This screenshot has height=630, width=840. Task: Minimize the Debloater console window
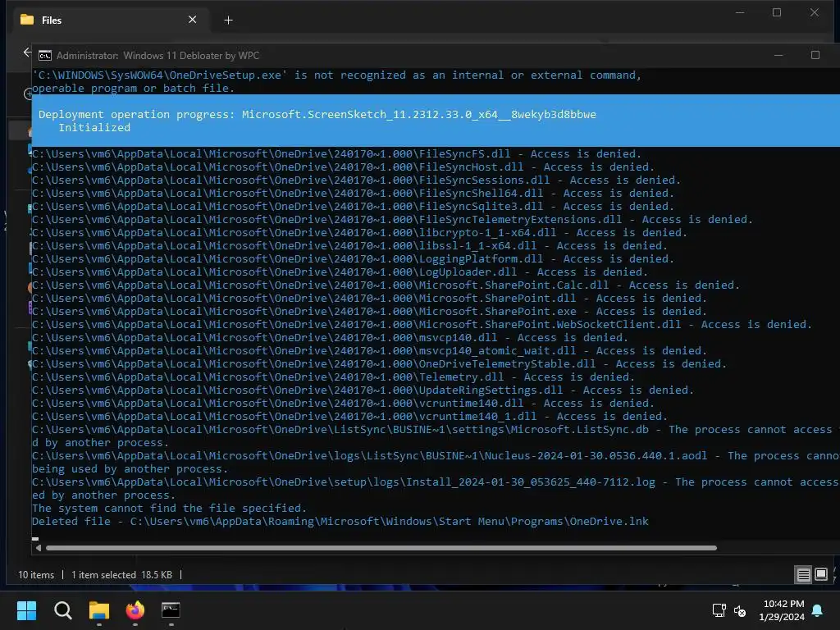[x=778, y=55]
